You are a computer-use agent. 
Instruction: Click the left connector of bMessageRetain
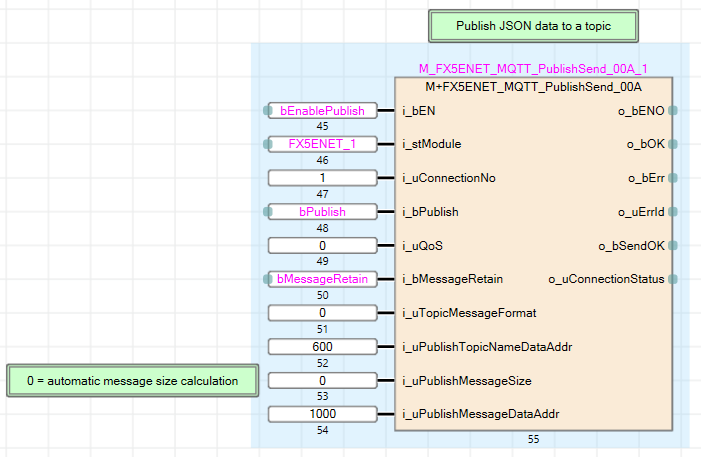tap(268, 279)
